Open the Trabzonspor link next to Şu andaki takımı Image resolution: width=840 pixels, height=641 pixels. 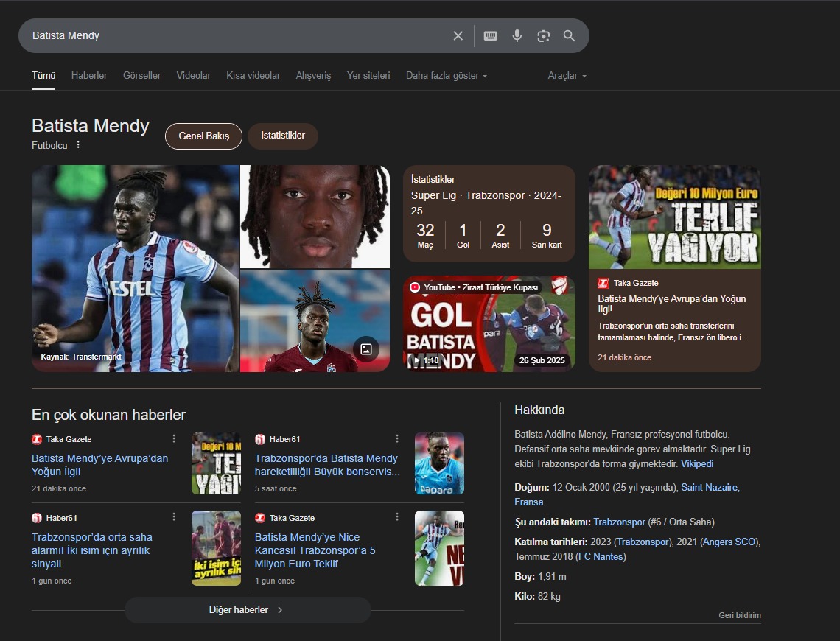(619, 522)
